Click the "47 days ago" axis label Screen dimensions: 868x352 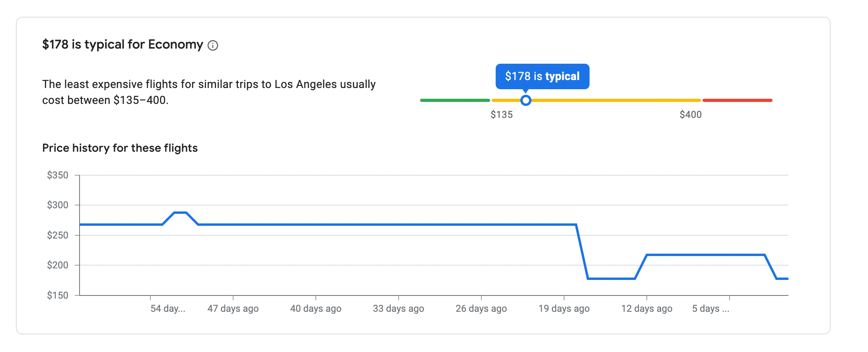pos(233,309)
